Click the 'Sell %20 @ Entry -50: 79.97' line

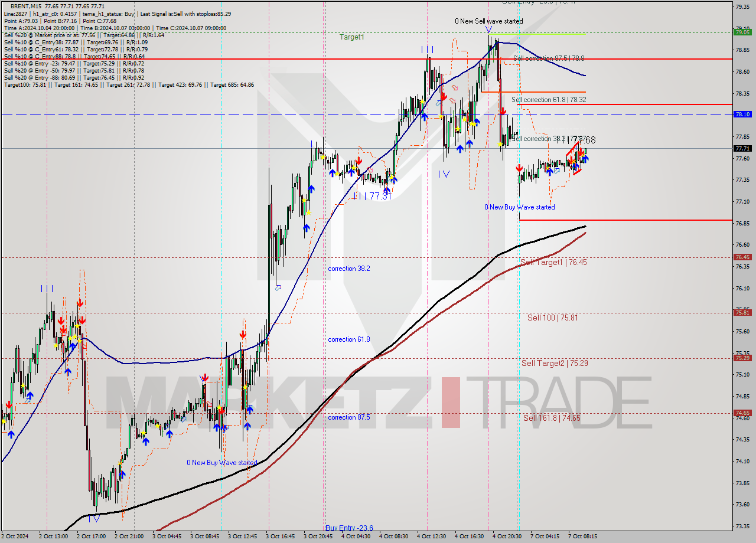pos(74,70)
